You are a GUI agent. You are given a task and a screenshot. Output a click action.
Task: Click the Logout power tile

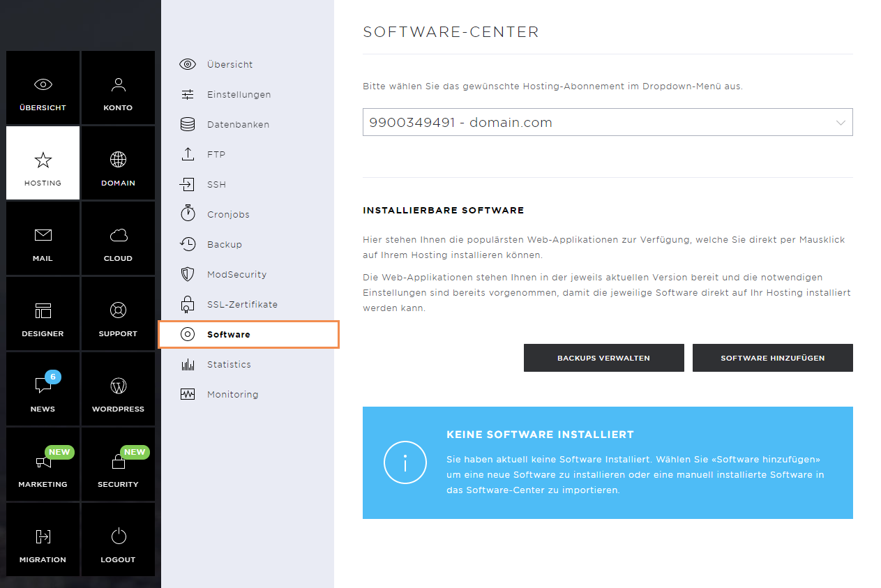[x=118, y=539]
